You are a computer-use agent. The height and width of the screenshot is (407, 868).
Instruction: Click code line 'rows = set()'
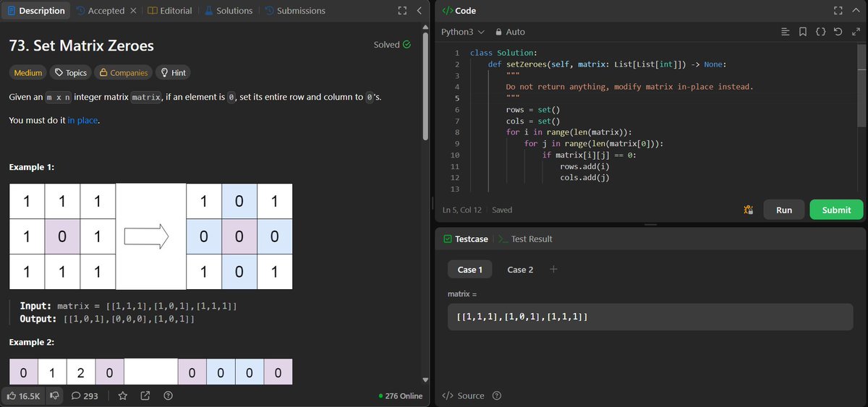tap(533, 109)
